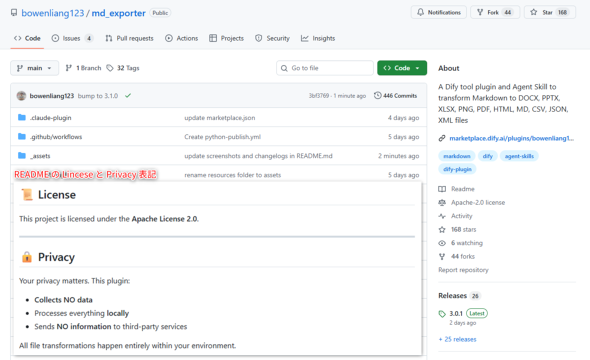Switch to the Issues tab
The height and width of the screenshot is (360, 590).
[x=72, y=38]
